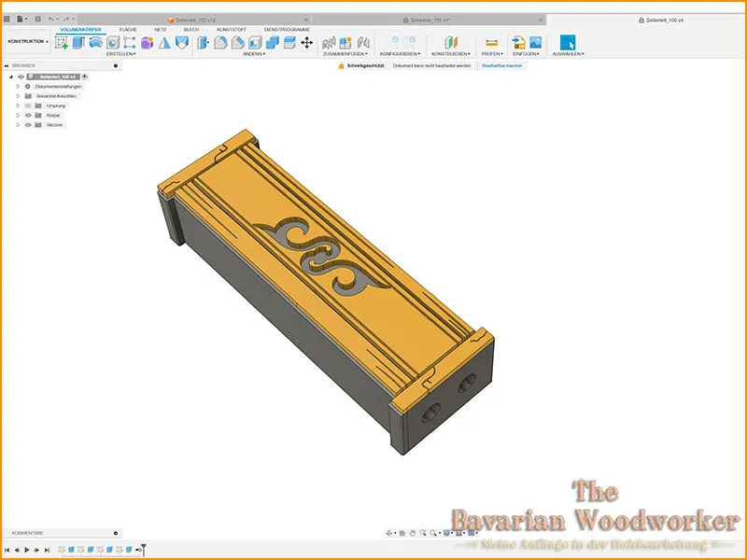The height and width of the screenshot is (560, 747).
Task: Expand the Dokumenteinstellungen tree node
Action: (x=18, y=87)
